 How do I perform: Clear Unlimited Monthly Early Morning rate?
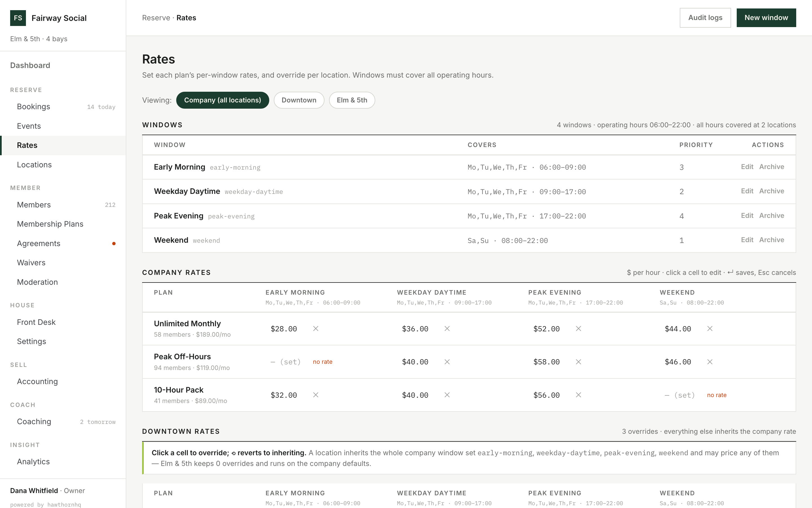(x=316, y=329)
